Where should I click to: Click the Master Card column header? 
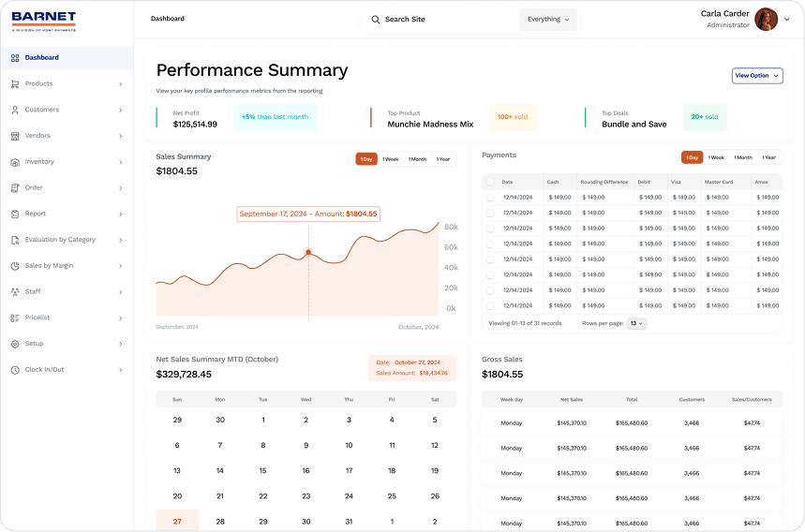(719, 182)
